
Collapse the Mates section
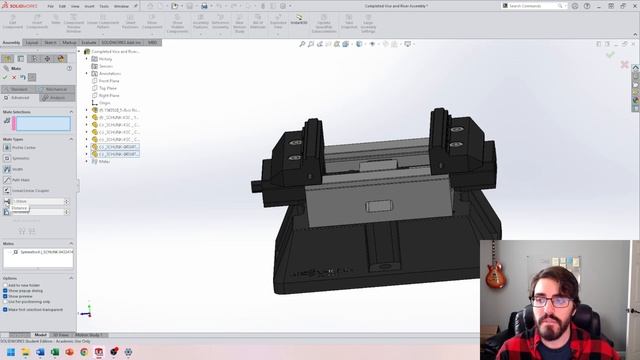[71, 244]
